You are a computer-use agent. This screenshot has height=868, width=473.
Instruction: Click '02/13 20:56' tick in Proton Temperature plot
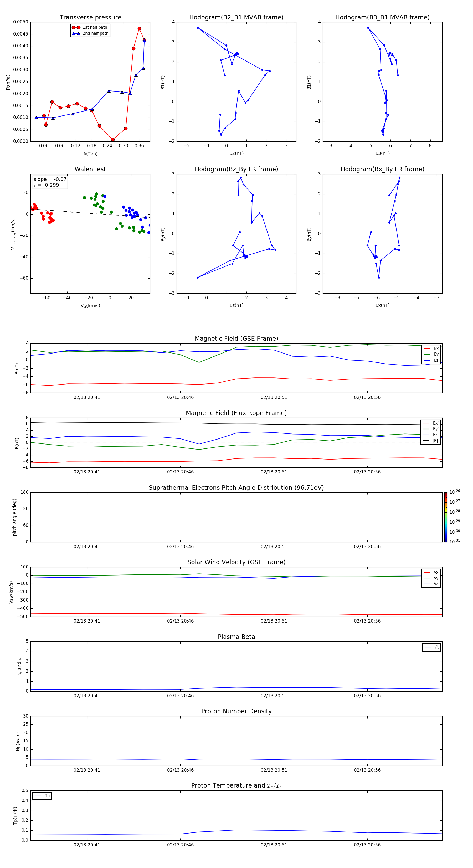tap(367, 845)
